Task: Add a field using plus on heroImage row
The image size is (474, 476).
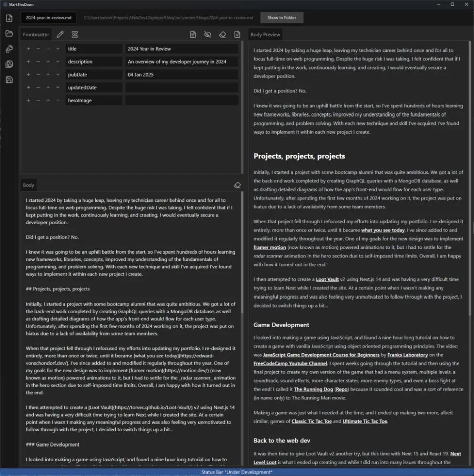Action: coord(28,100)
